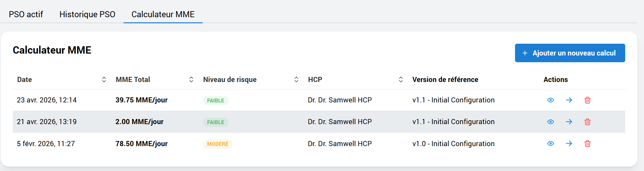
Task: Open the Historique PSO tab
Action: pyautogui.click(x=87, y=14)
